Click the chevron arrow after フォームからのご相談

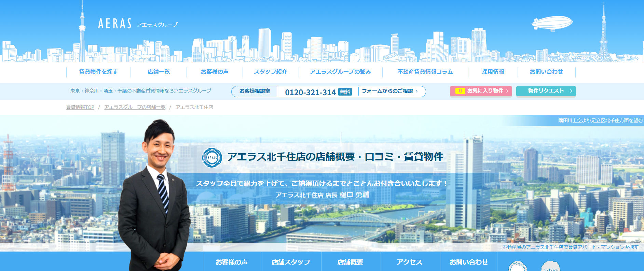417,91
